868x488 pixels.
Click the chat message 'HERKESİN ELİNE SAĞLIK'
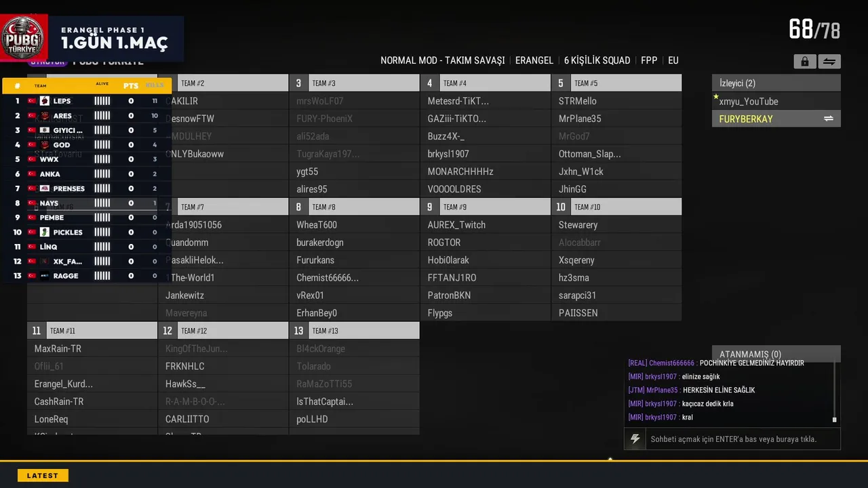tap(718, 390)
